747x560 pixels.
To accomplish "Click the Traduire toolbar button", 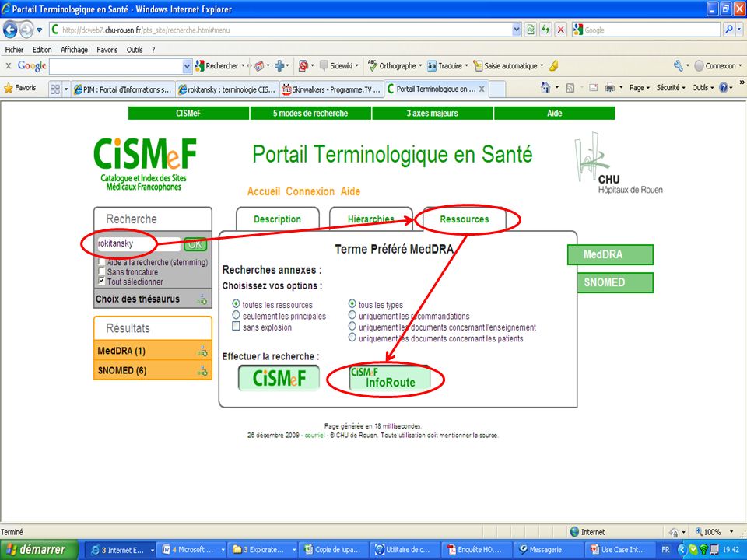I will click(445, 65).
